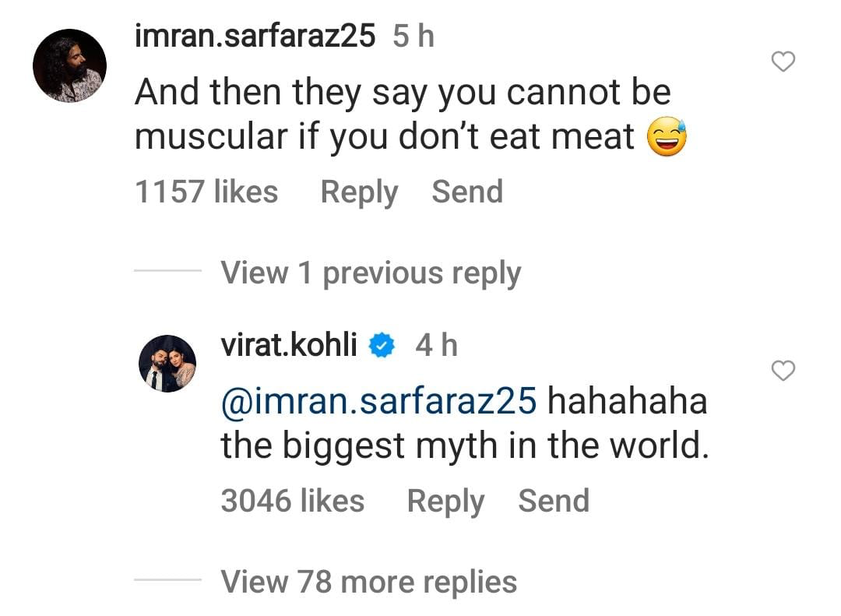Image resolution: width=841 pixels, height=616 pixels.
Task: Tap the heart on virat.kohli's reply
Action: (x=783, y=371)
